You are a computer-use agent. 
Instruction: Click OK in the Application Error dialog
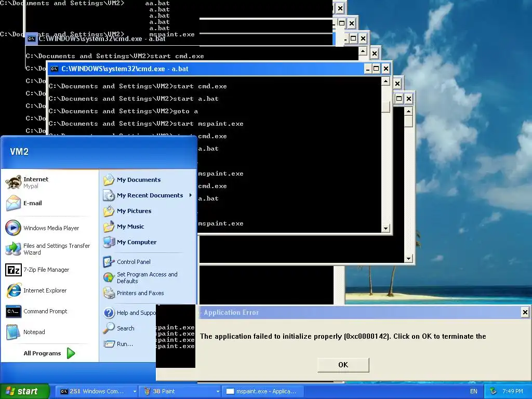343,365
